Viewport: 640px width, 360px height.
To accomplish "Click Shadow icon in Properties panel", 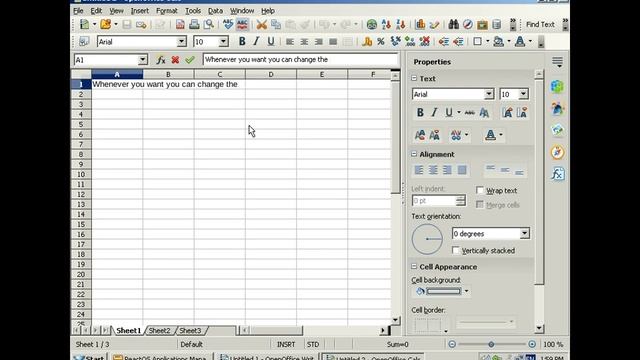I will coord(484,113).
